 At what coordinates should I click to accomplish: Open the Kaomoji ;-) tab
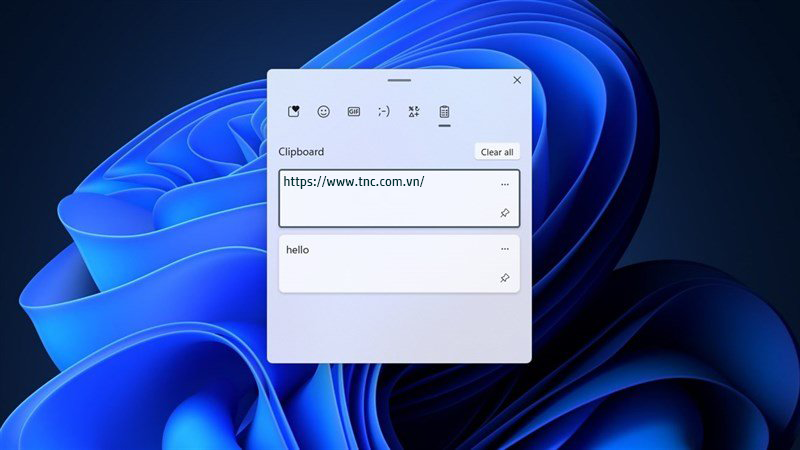(384, 111)
